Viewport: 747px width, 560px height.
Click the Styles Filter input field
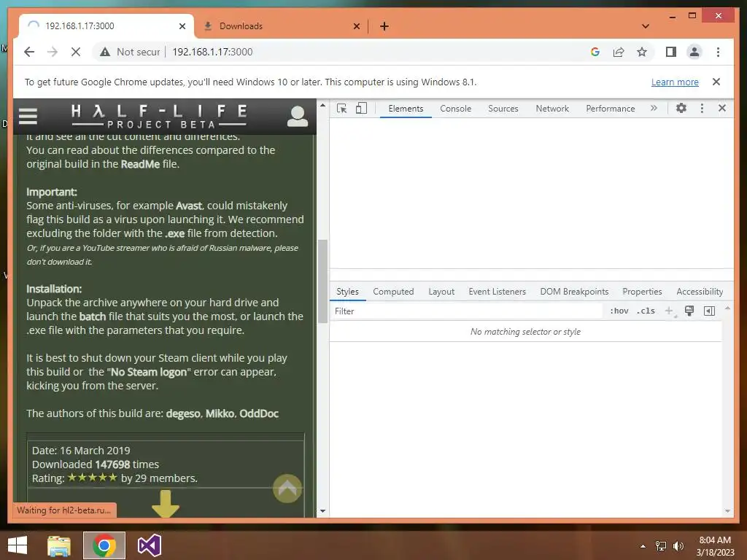467,311
